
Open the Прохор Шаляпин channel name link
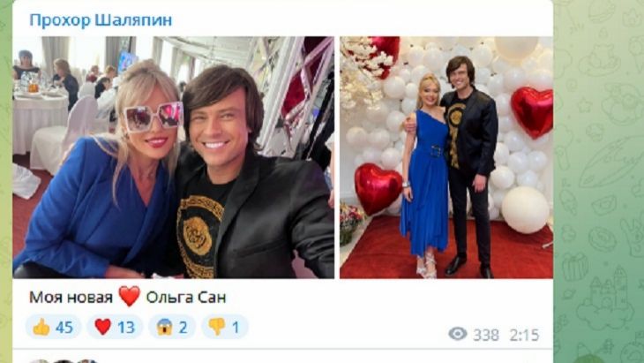coord(101,20)
